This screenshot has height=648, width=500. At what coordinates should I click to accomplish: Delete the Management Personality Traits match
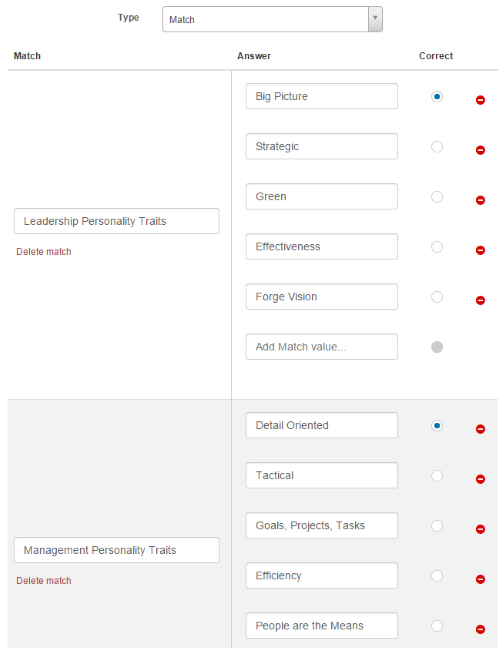pos(44,581)
